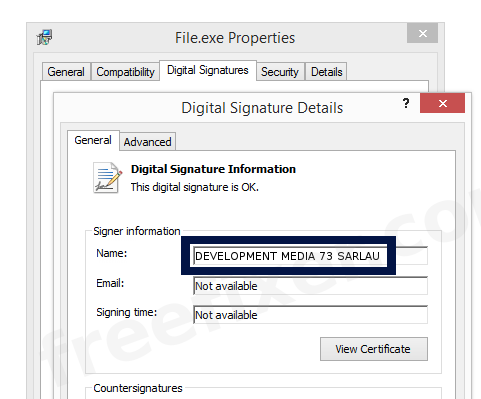Click the Signing time field

(x=310, y=315)
